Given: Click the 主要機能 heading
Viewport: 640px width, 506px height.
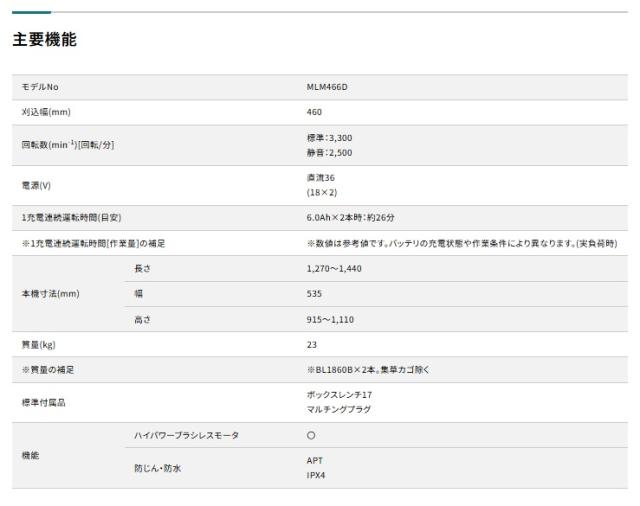Looking at the screenshot, I should click(x=44, y=40).
